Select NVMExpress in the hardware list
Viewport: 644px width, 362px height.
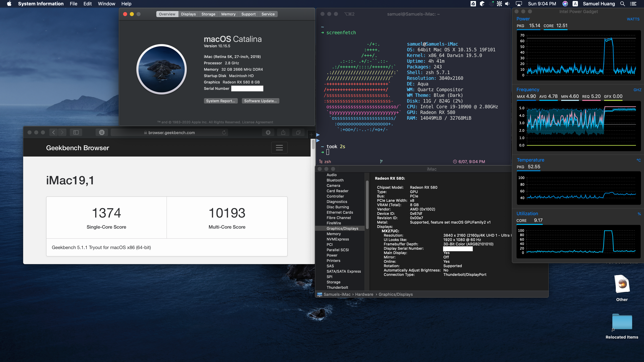(337, 239)
